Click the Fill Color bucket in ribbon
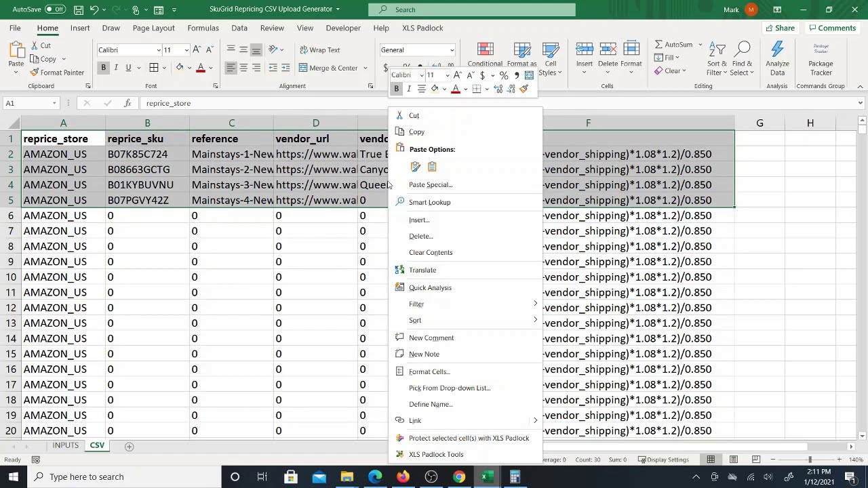868x488 pixels. (x=180, y=68)
